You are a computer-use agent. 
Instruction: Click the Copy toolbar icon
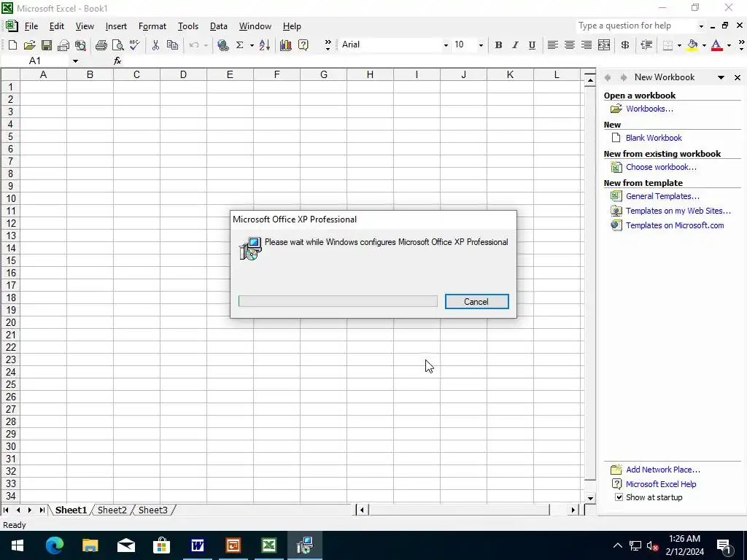coord(172,45)
